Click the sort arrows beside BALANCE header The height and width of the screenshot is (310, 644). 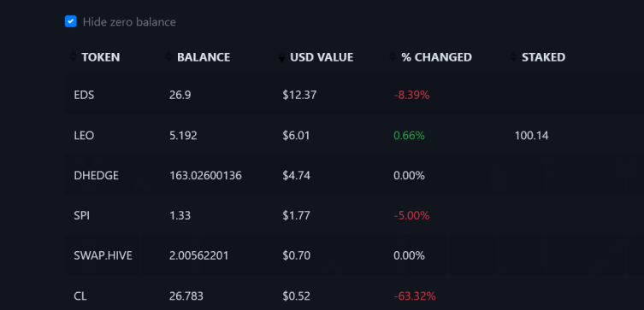(x=168, y=56)
